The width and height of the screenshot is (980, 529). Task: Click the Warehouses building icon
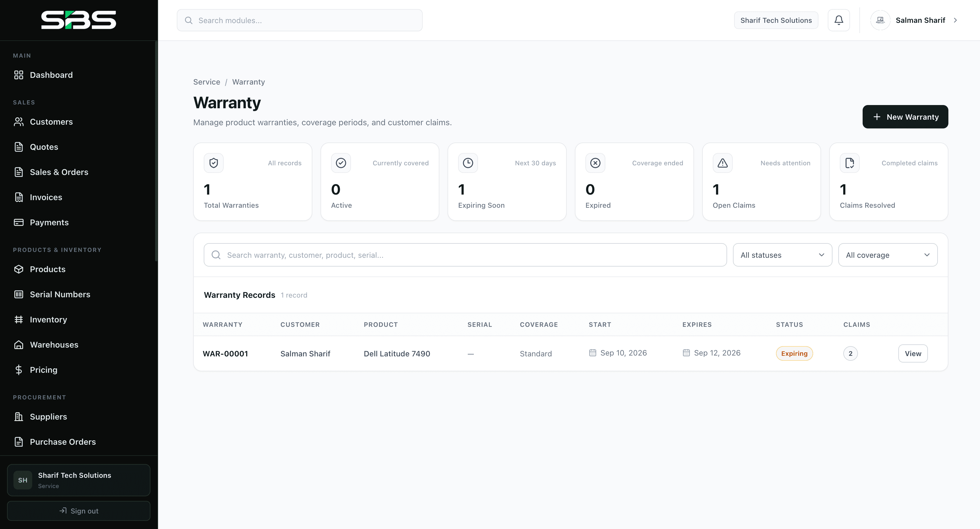coord(19,345)
